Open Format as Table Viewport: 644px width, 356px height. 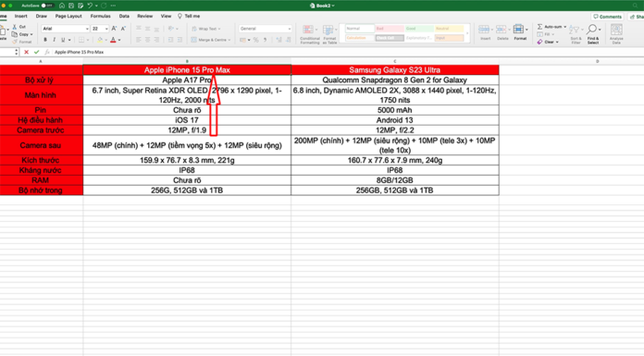pos(329,34)
